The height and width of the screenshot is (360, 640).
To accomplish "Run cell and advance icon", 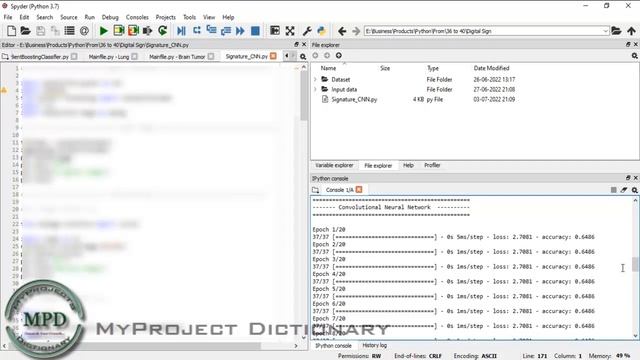I will click(x=133, y=31).
